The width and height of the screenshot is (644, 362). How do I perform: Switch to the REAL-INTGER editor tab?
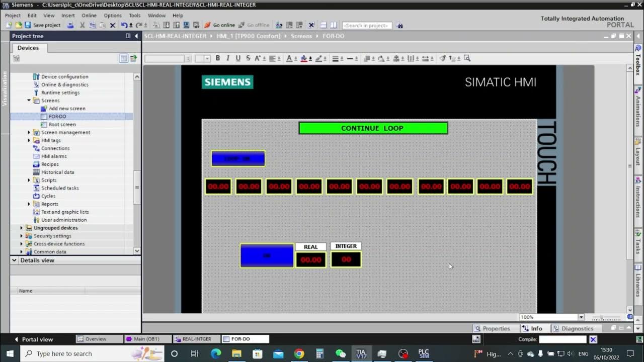point(196,339)
